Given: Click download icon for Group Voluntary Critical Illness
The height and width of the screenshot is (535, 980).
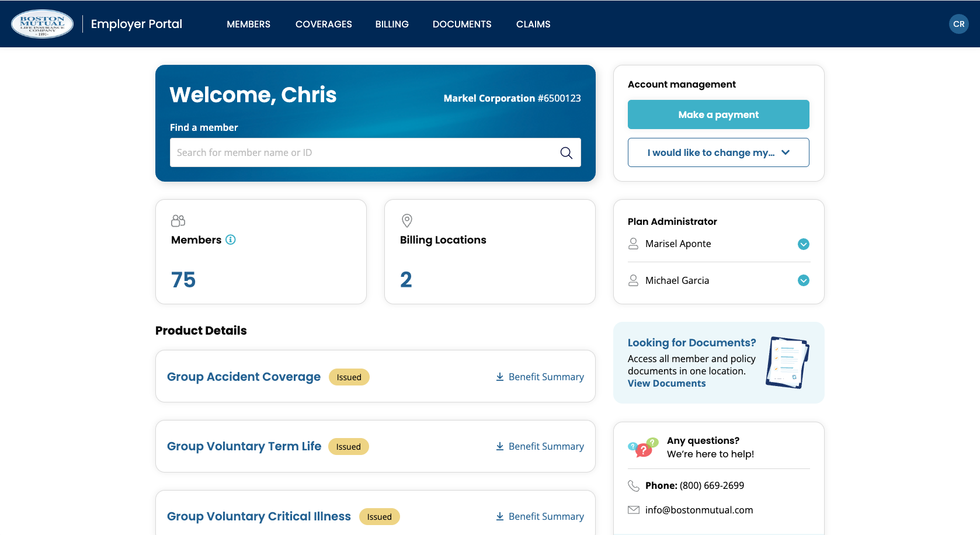Looking at the screenshot, I should pos(500,516).
